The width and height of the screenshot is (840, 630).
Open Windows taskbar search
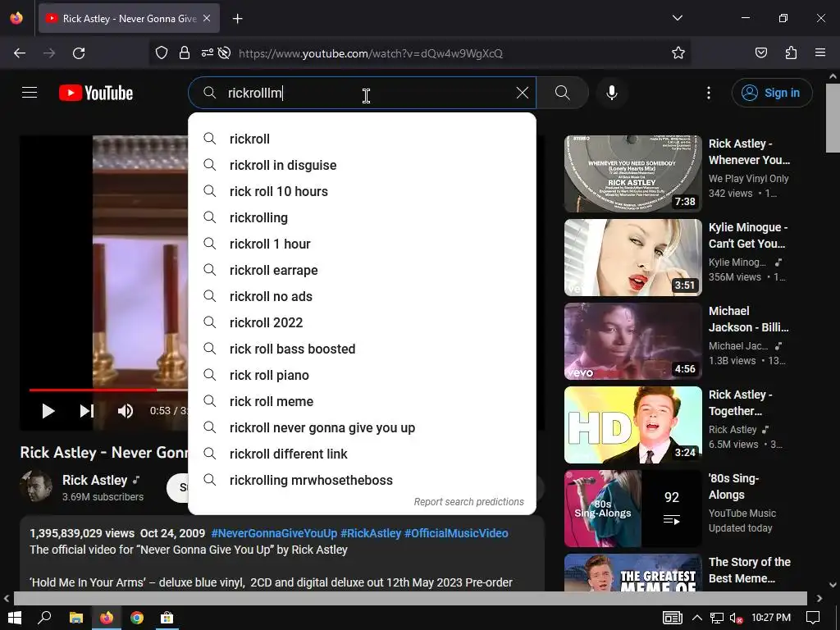tap(45, 618)
